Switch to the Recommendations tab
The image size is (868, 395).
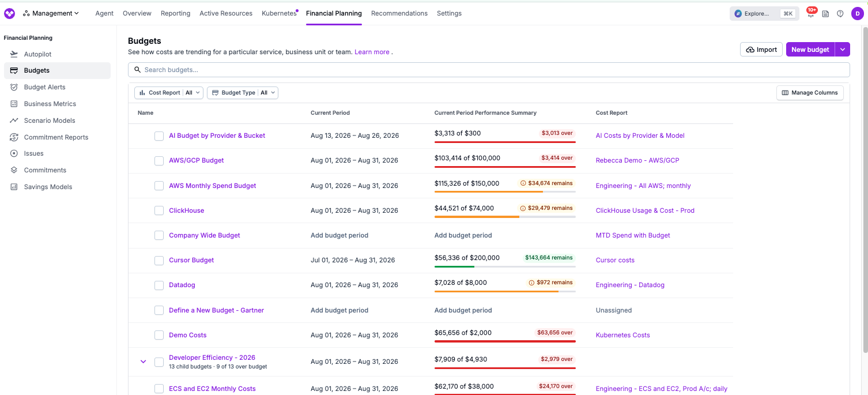click(x=399, y=13)
